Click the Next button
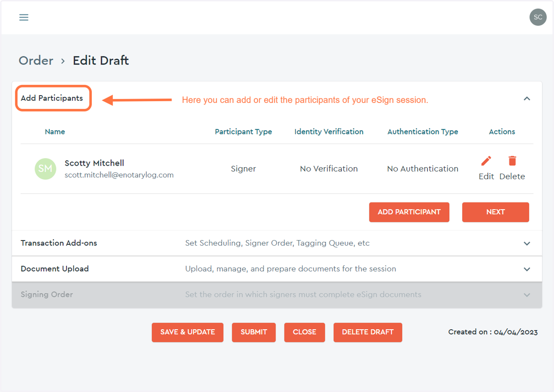554x392 pixels. [x=495, y=212]
